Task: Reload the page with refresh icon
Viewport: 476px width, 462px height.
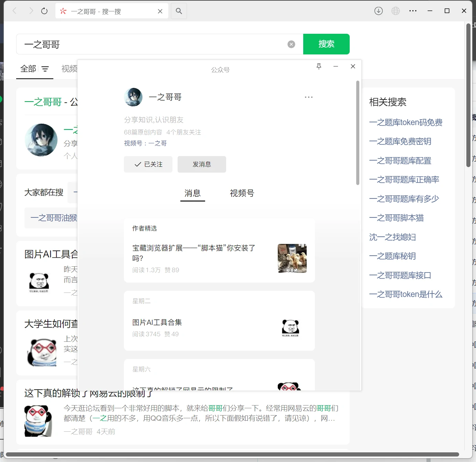Action: pyautogui.click(x=44, y=11)
